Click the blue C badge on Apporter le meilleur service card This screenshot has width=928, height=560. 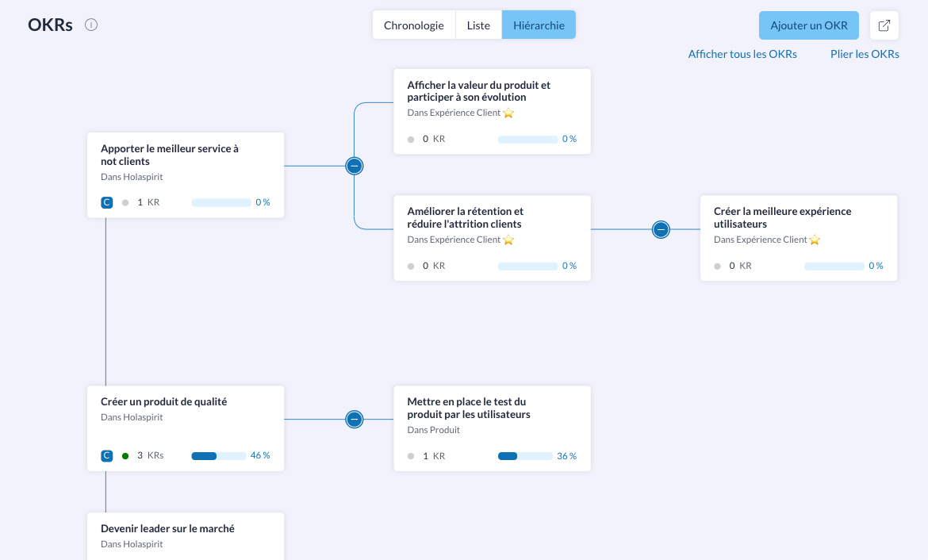[x=106, y=202]
